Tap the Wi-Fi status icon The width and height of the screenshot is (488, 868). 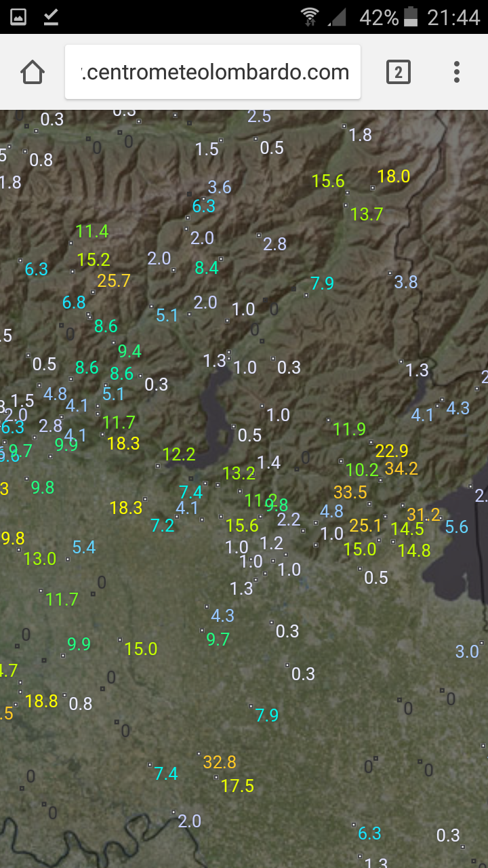point(310,17)
